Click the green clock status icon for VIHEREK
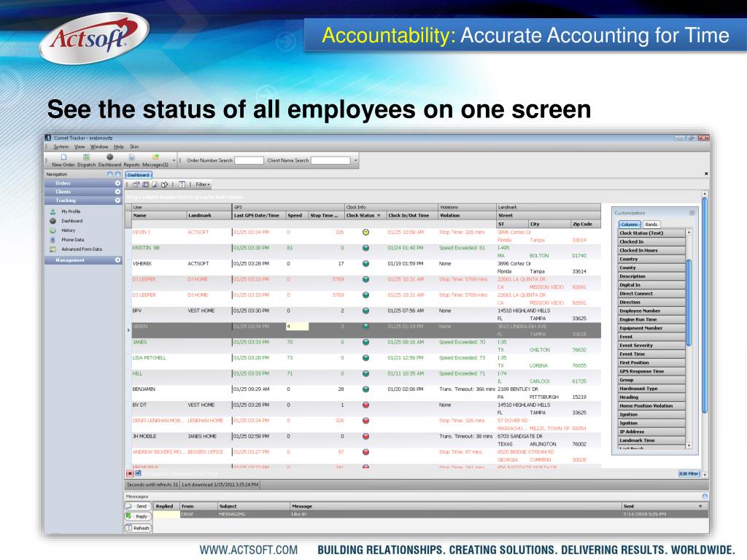747x560 pixels. (366, 264)
